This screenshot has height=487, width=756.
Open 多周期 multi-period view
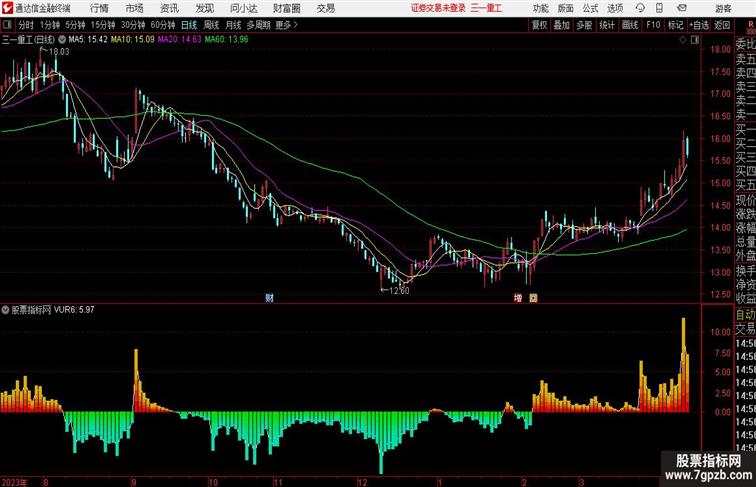[259, 25]
